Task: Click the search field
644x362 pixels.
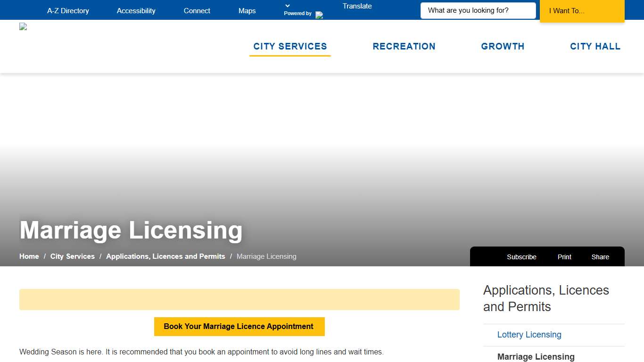Action: [478, 10]
